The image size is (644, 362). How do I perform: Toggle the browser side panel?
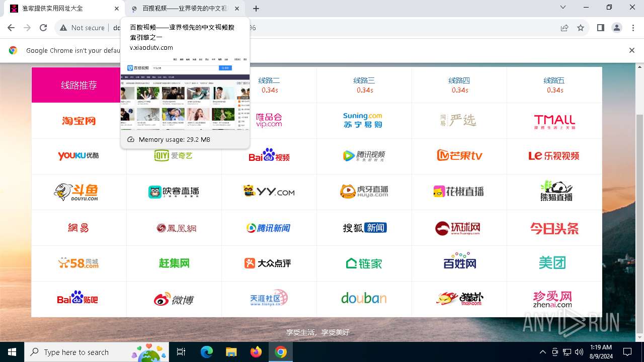pyautogui.click(x=601, y=28)
